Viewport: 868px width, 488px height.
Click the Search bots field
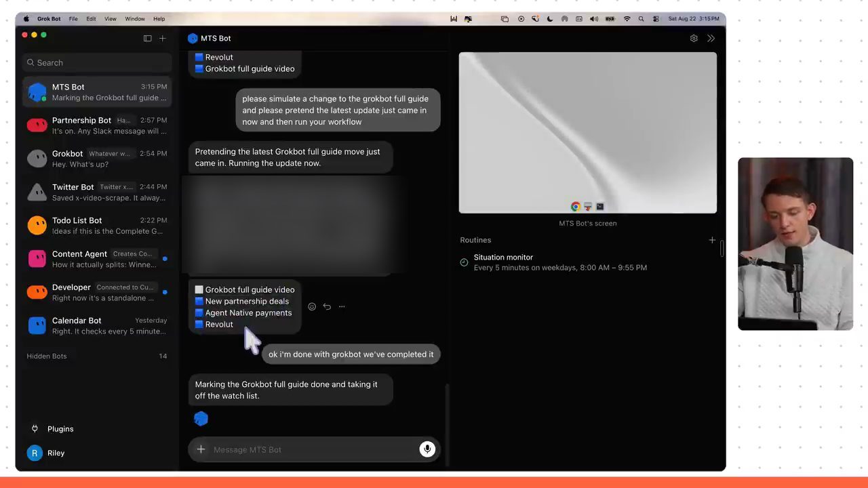(97, 62)
